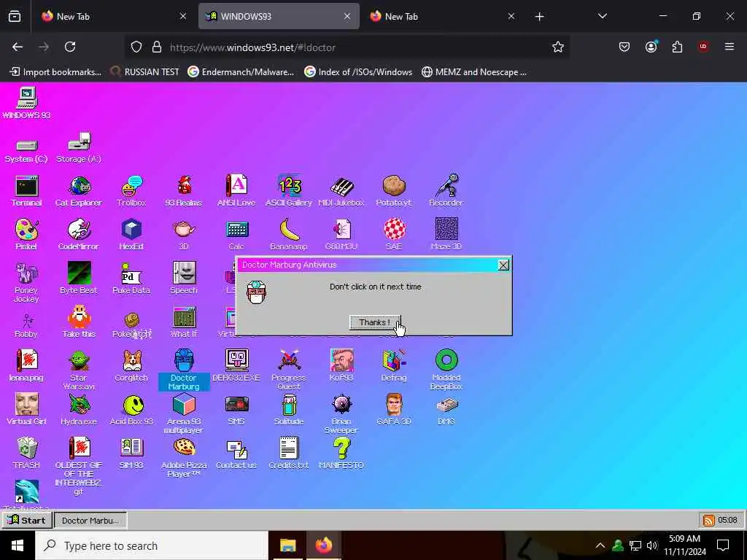Open the Credits.txt file icon
This screenshot has width=747, height=560.
[289, 454]
